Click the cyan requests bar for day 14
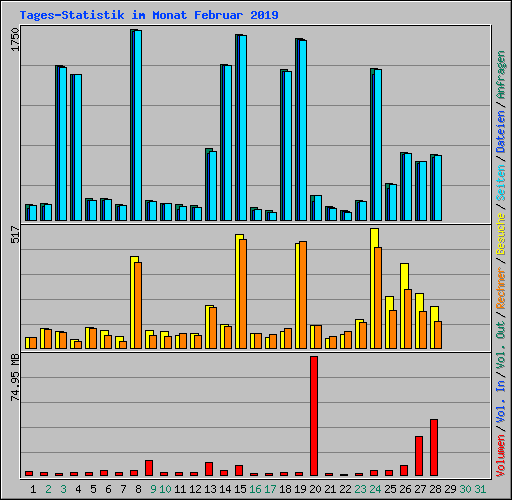Viewport: 512px width, 500px height. 228,143
